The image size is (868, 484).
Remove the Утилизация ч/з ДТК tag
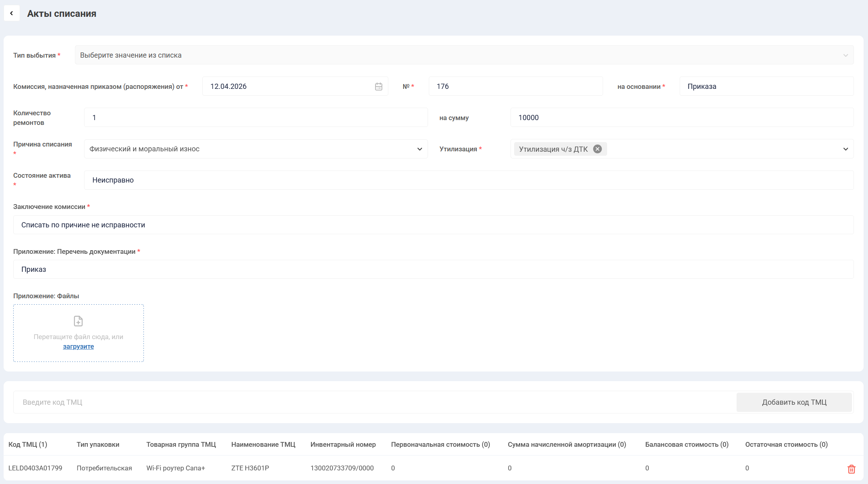597,149
